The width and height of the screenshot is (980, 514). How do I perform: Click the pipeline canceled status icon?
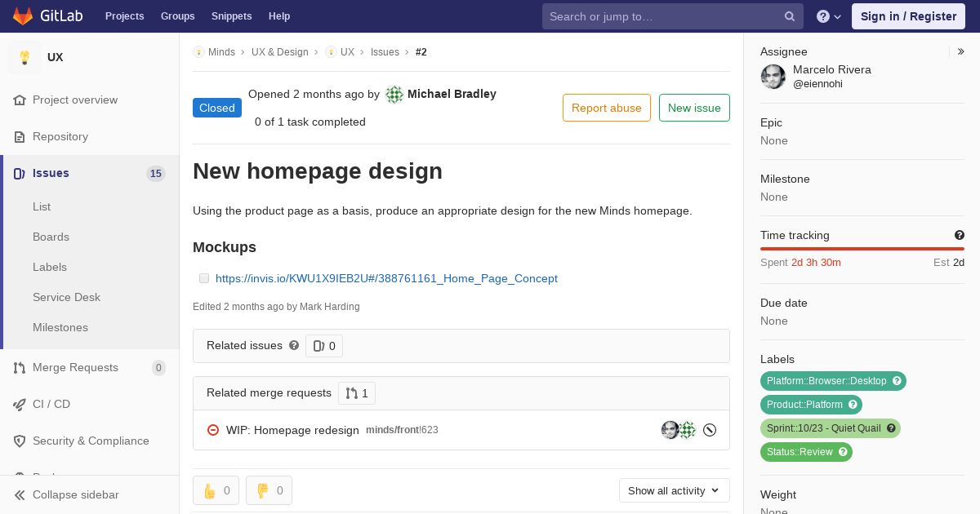pyautogui.click(x=710, y=430)
